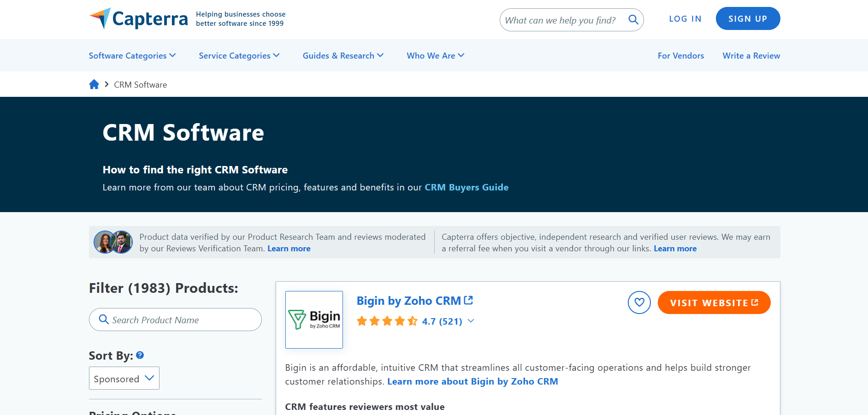Open Learn more about Bigin by Zoho CRM
Screen dimensions: 868x415
(472, 381)
